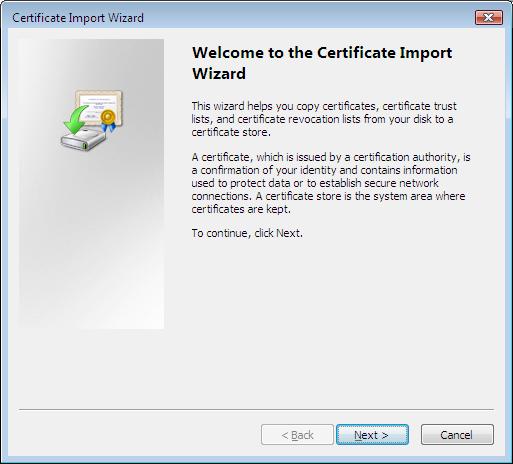Click the certificate document in the wizard icon
This screenshot has width=513, height=464.
tap(99, 107)
